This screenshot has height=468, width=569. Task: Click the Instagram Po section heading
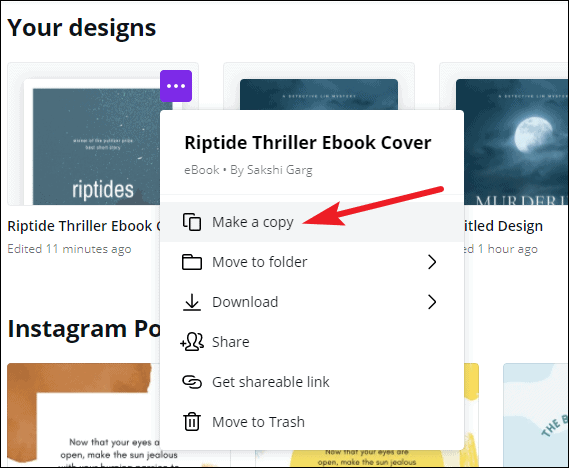[84, 329]
